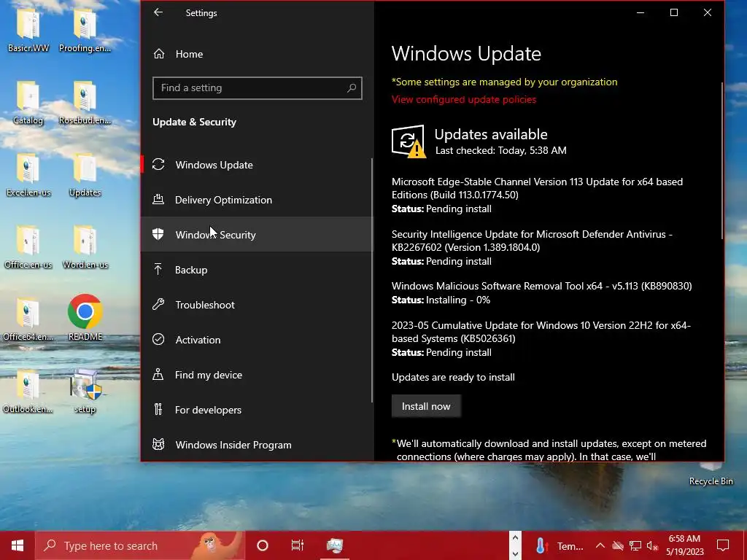The height and width of the screenshot is (560, 747).
Task: Open the Backup settings page
Action: click(x=258, y=270)
